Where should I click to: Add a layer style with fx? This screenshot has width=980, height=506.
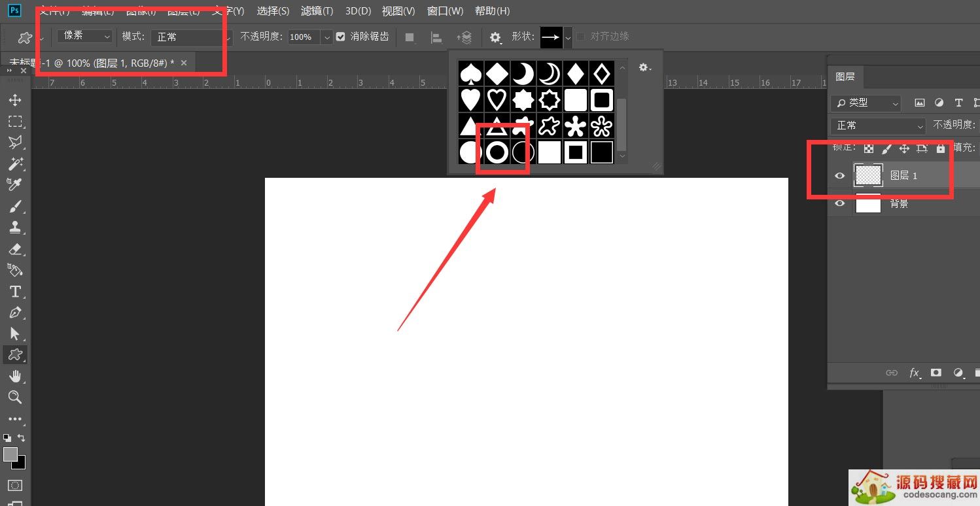tap(915, 373)
